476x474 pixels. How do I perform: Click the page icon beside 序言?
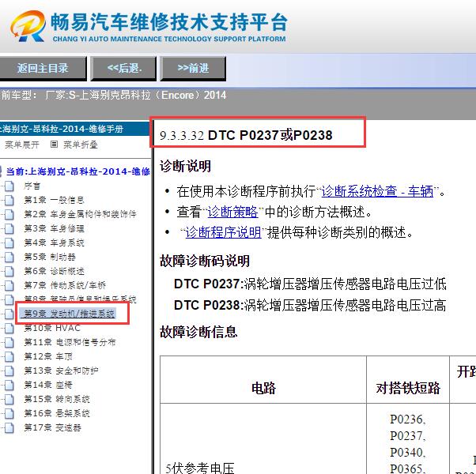click(9, 186)
